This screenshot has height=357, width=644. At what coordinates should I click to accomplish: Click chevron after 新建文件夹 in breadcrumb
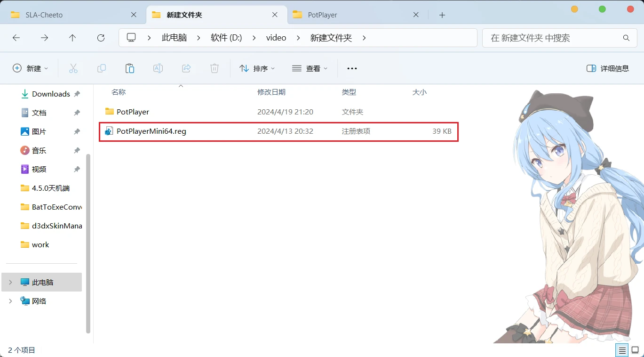point(364,38)
